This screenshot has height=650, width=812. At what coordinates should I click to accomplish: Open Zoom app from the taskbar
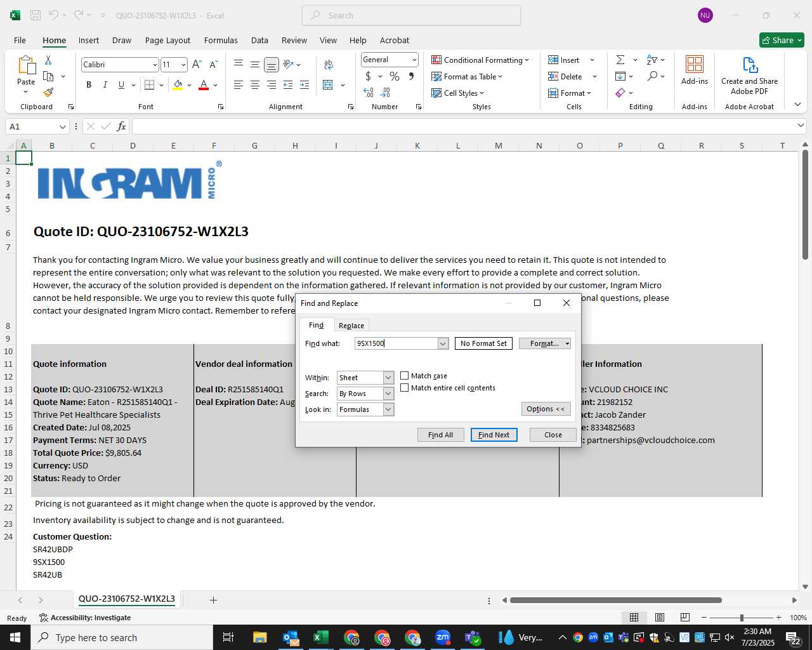[x=443, y=637]
